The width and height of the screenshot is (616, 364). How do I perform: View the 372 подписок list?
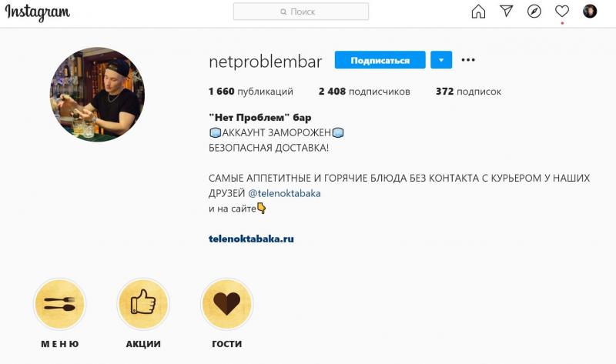[x=468, y=92]
